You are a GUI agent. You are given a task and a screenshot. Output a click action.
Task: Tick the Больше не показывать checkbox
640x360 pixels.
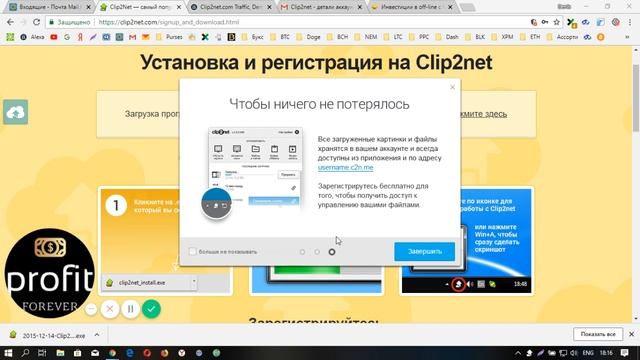tap(193, 251)
